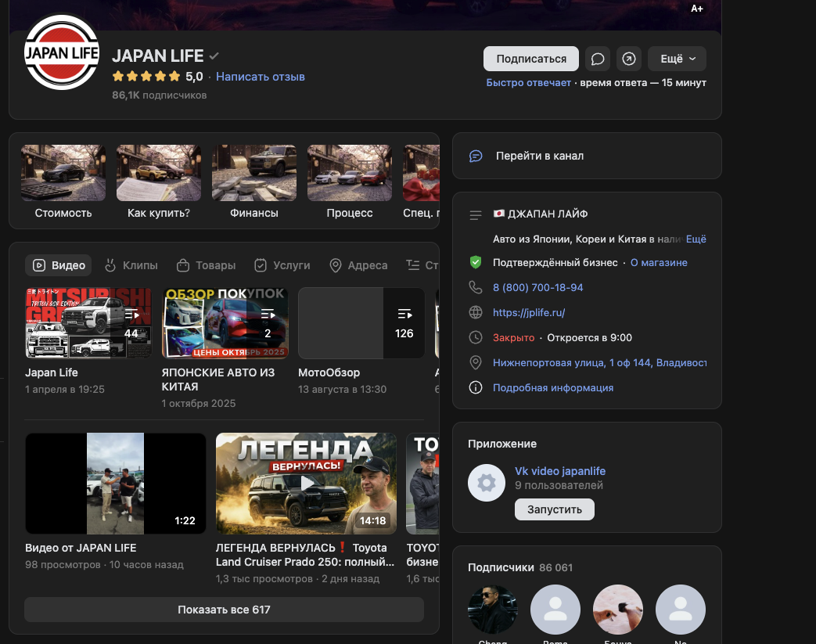
Task: Click the Подробная информация link
Action: 553,388
